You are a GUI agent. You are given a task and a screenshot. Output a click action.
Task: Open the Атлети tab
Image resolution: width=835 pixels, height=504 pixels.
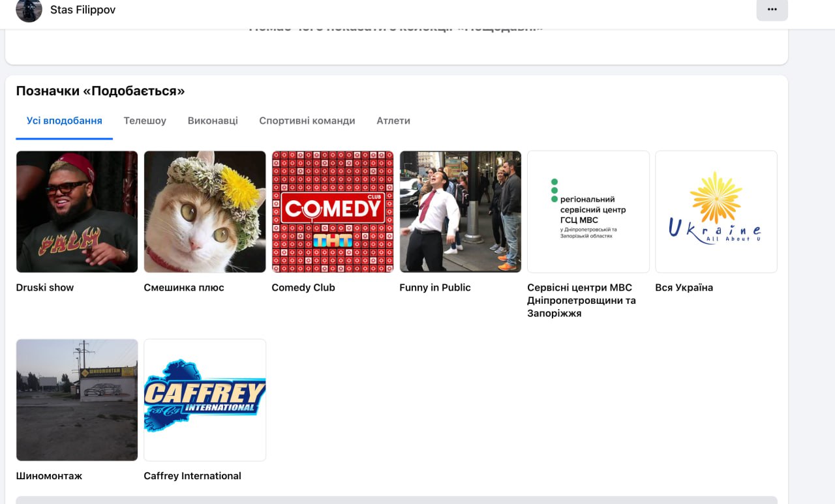tap(393, 121)
